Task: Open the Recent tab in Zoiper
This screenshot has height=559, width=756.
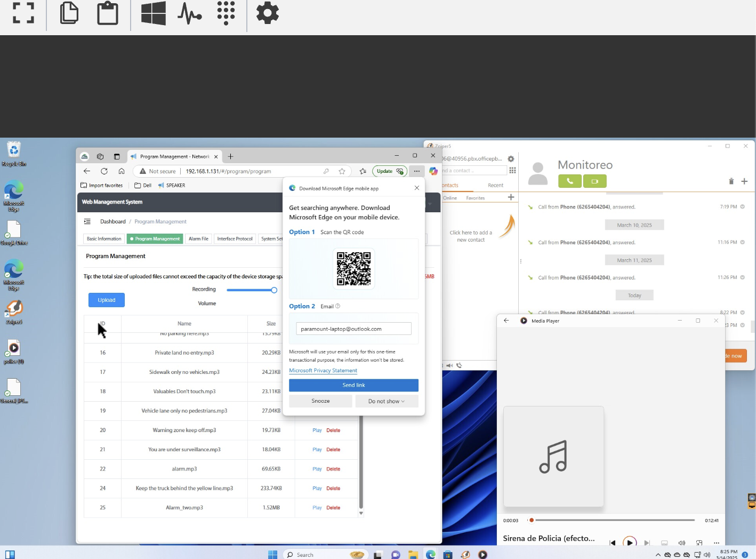Action: tap(495, 185)
